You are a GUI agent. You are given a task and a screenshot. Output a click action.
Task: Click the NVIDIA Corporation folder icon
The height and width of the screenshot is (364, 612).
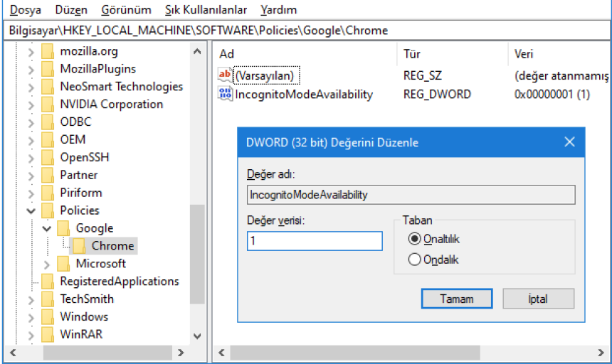(x=48, y=105)
